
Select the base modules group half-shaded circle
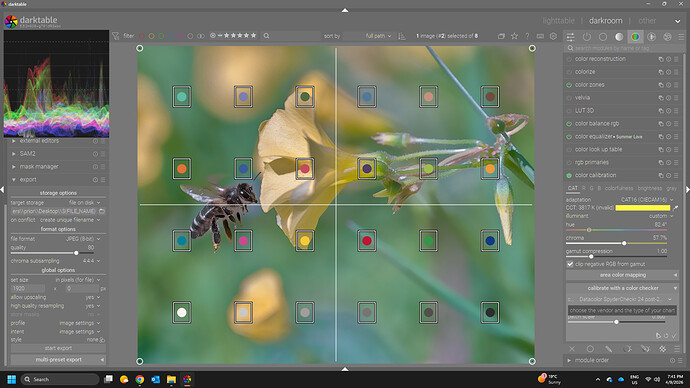[619, 37]
